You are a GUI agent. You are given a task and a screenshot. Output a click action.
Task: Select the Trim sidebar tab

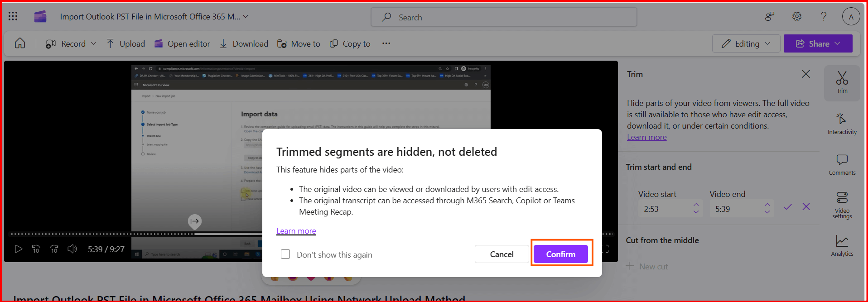(x=842, y=83)
